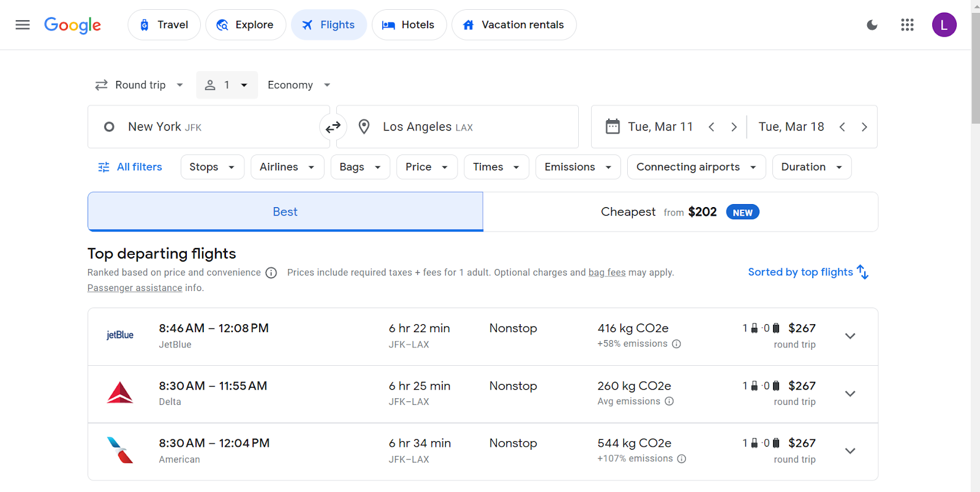Go to next day for return date
Viewport: 980px width, 492px height.
(864, 127)
